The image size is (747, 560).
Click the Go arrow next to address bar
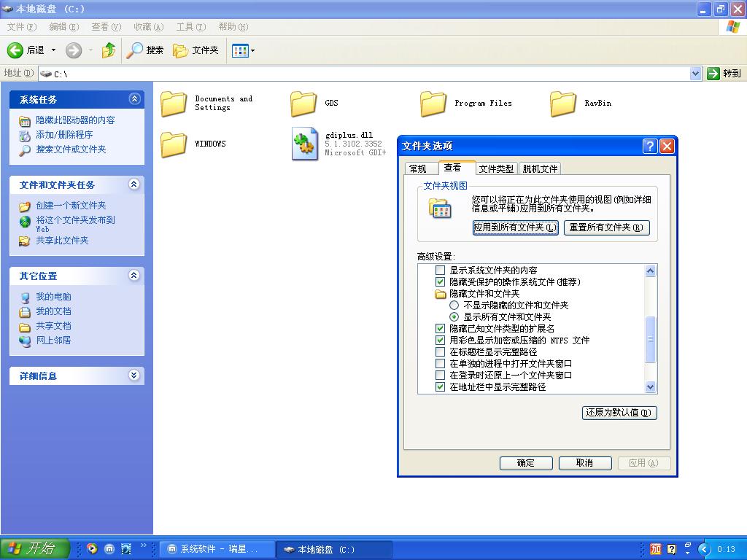pos(713,74)
